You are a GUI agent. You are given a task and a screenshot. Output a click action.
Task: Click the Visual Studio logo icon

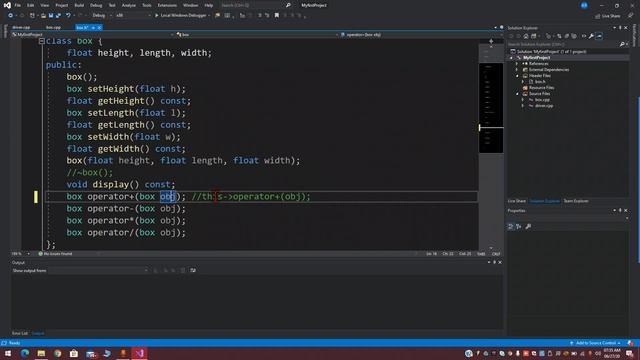tap(7, 5)
